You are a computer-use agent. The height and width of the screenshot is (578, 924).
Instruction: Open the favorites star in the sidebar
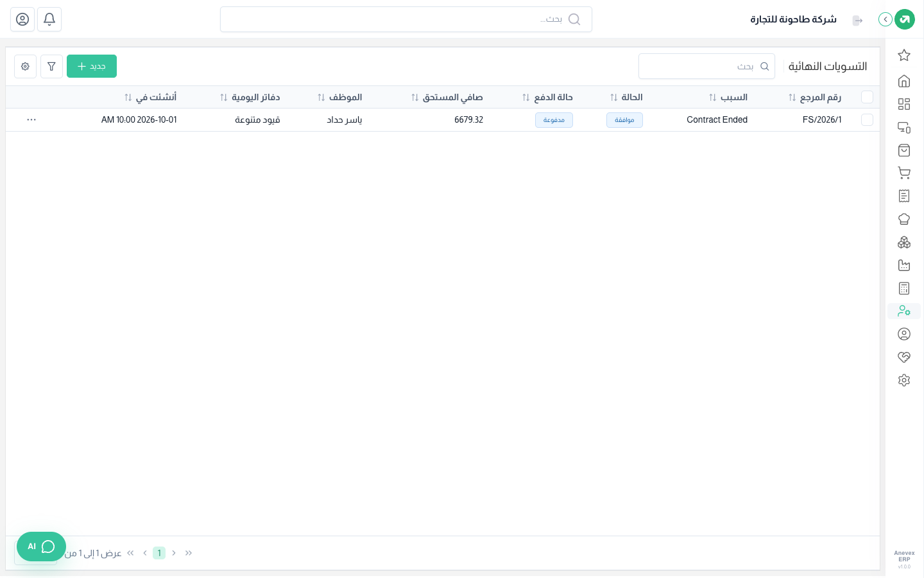coord(904,55)
